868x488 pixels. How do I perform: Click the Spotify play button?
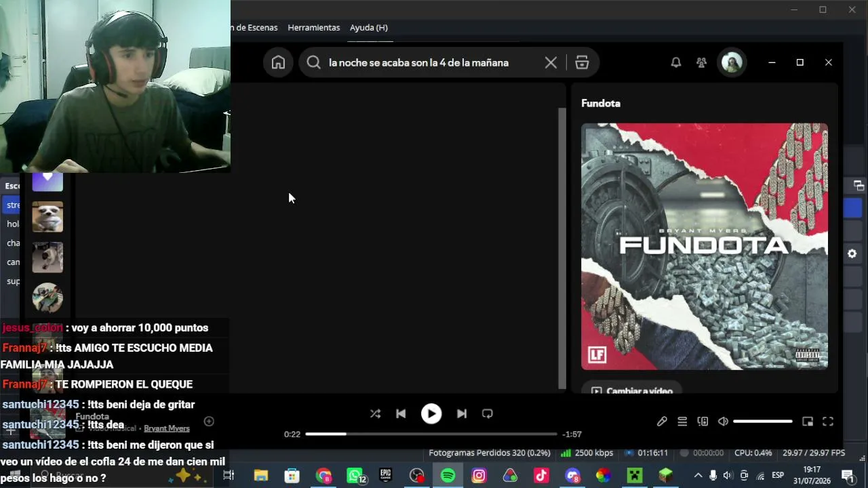pos(431,413)
